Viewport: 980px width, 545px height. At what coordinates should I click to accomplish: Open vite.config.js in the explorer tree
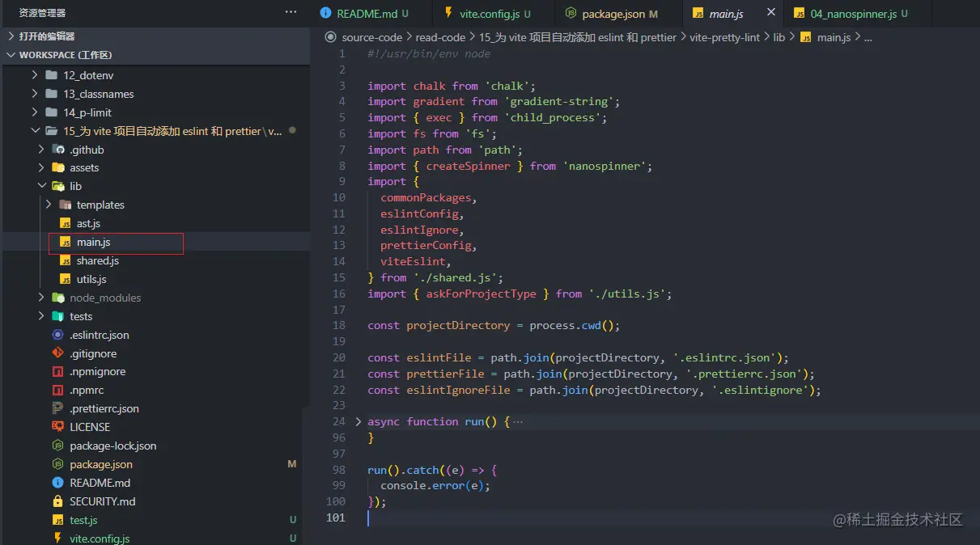pyautogui.click(x=100, y=539)
